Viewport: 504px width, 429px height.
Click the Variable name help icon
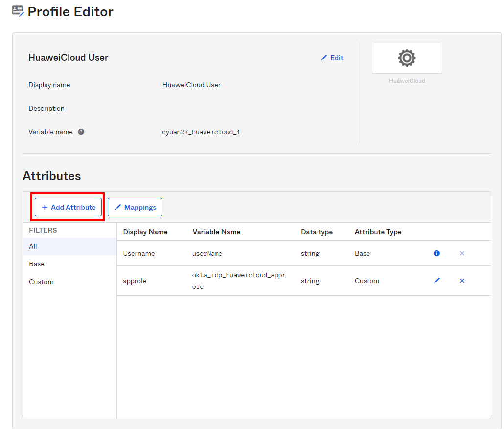coord(81,132)
